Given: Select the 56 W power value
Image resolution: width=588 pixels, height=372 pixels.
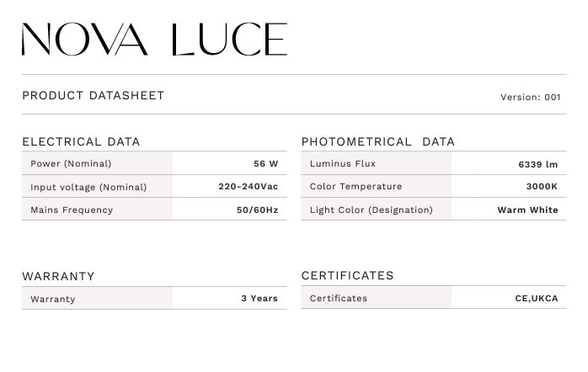Looking at the screenshot, I should 265,164.
